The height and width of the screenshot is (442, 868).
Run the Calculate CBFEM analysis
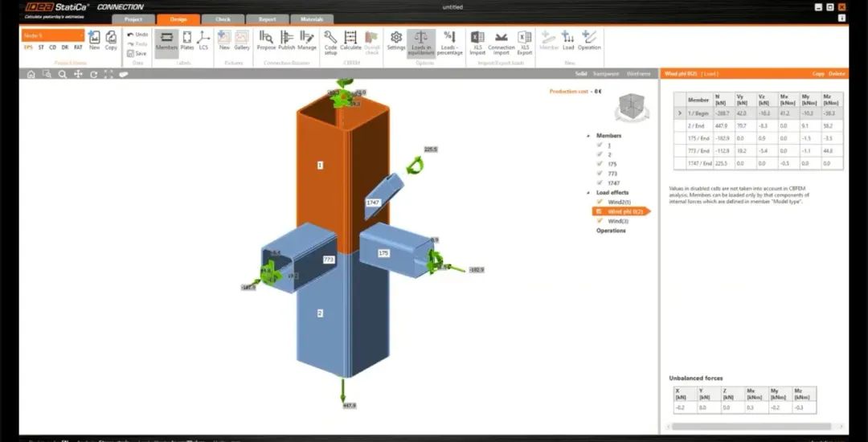point(351,39)
